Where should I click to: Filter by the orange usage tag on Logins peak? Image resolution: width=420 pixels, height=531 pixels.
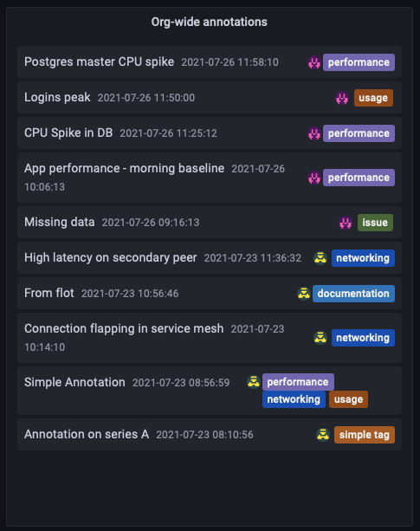point(373,98)
